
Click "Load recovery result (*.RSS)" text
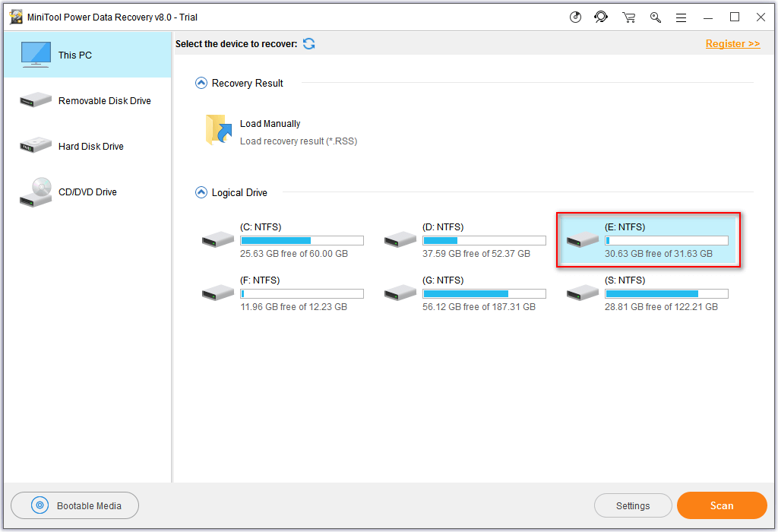298,141
